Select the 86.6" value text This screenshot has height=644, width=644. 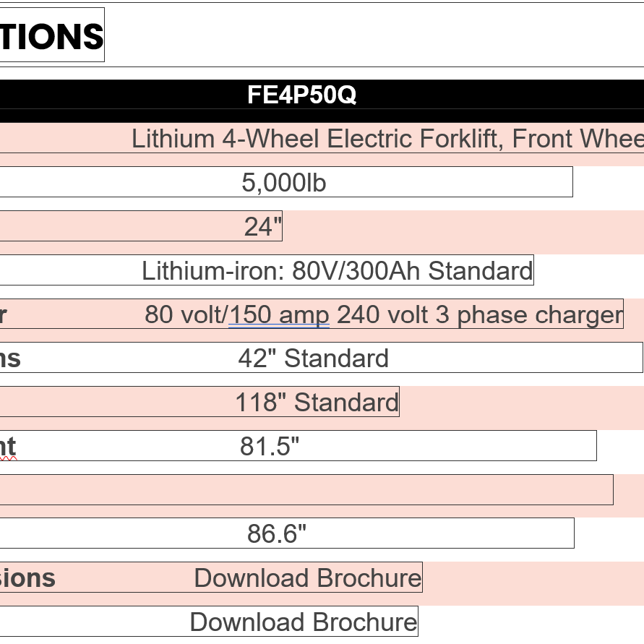point(277,534)
